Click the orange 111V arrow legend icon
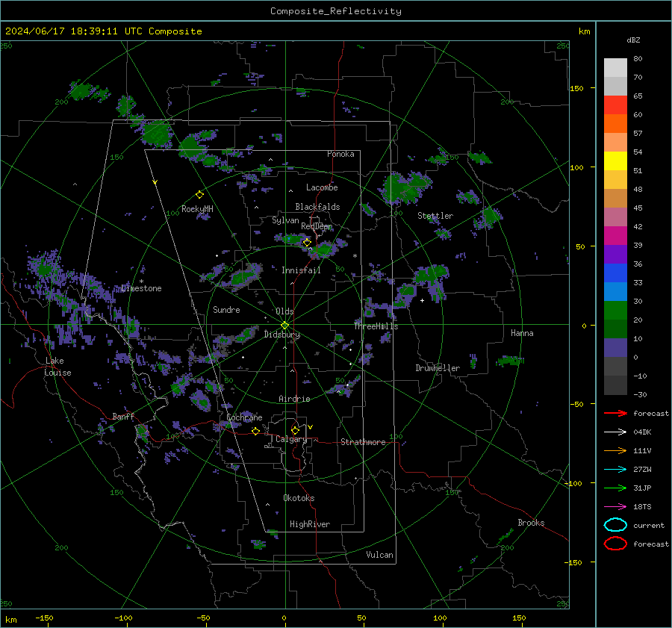Image resolution: width=672 pixels, height=628 pixels. pos(615,450)
